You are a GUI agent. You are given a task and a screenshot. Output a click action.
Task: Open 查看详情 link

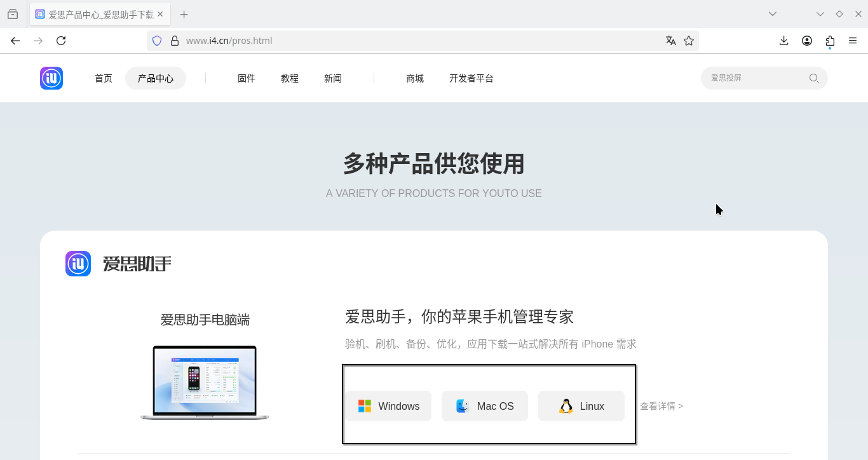[661, 406]
